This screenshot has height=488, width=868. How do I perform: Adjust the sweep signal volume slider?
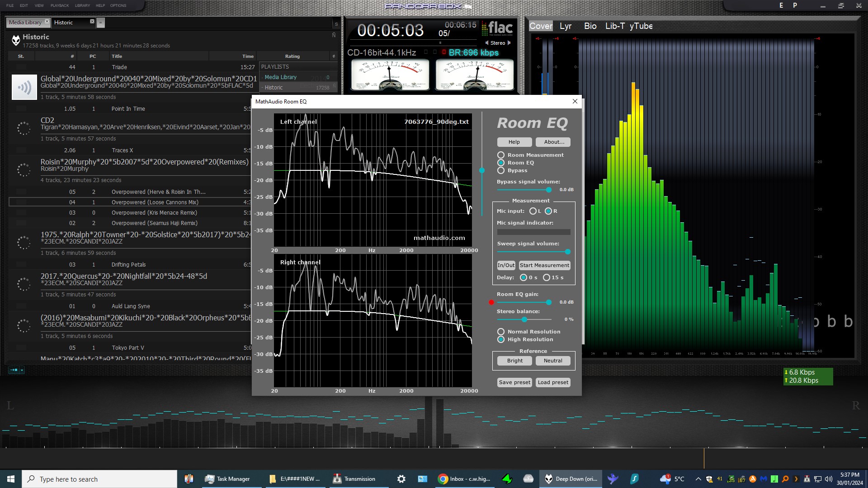point(567,252)
